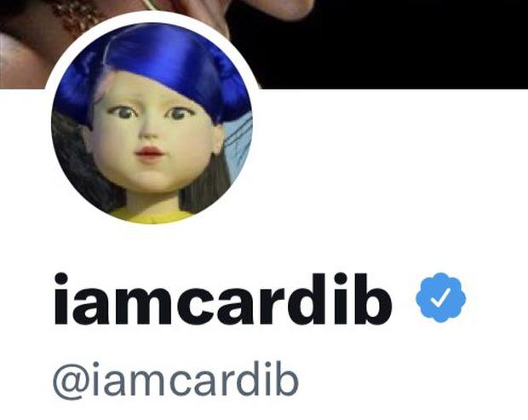Click the white ring-bordered avatar circle
The width and height of the screenshot is (528, 420).
152,123
